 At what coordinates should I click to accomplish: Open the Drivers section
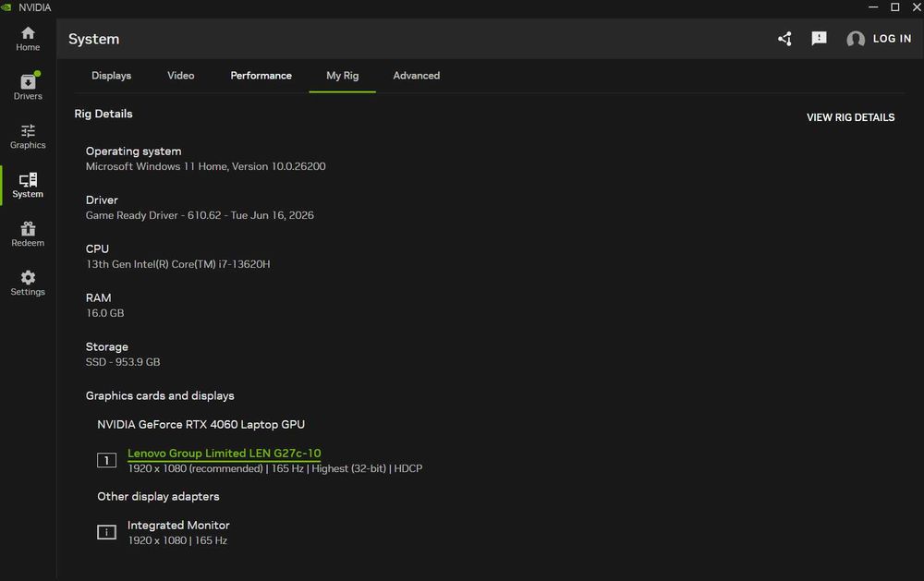click(x=28, y=87)
